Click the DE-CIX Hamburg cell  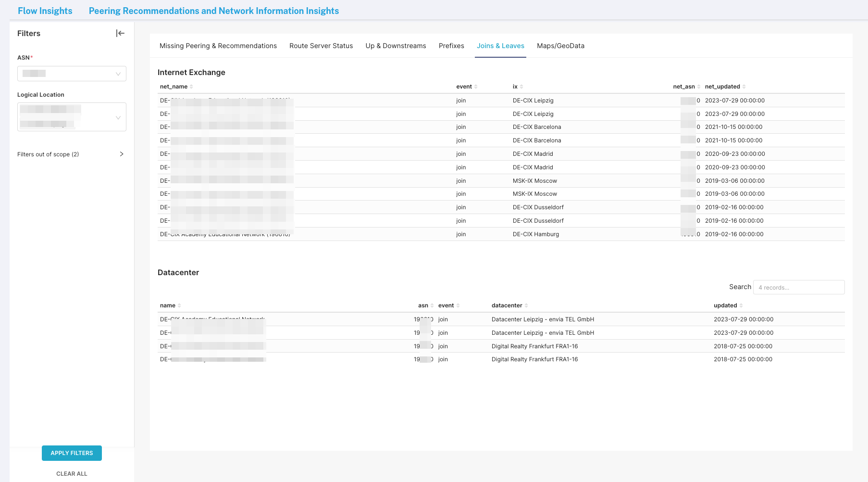tap(536, 234)
